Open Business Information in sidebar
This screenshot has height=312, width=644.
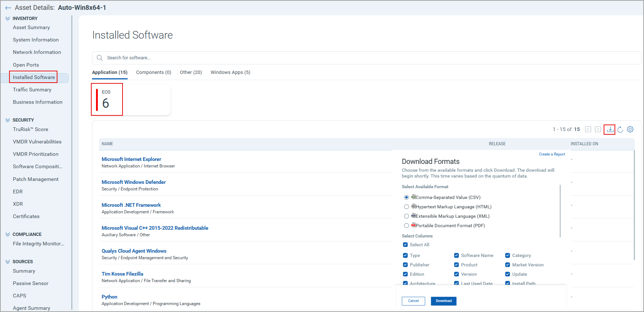[37, 102]
